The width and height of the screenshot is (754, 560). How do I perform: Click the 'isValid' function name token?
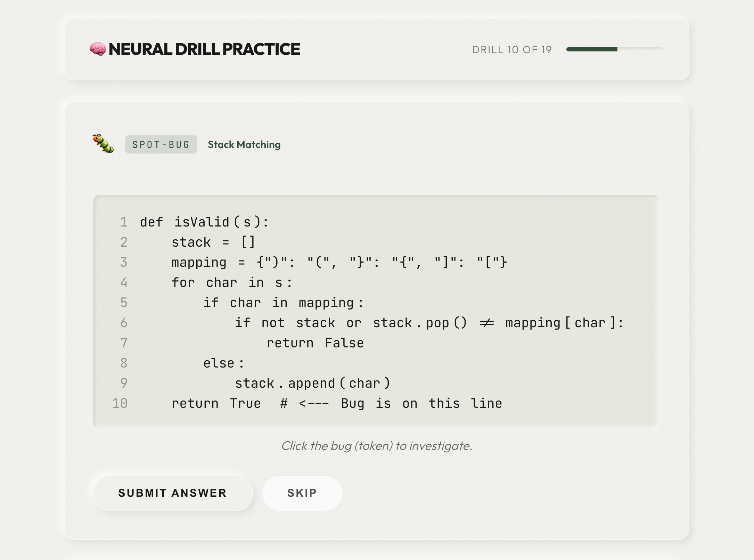coord(202,222)
